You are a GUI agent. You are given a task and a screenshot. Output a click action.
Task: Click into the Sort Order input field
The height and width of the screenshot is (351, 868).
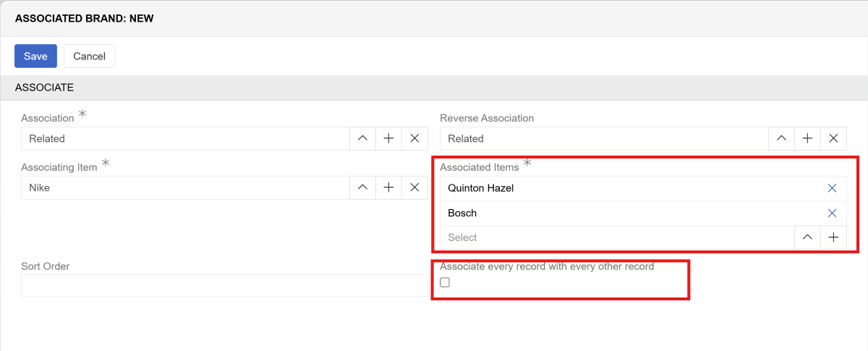(224, 286)
